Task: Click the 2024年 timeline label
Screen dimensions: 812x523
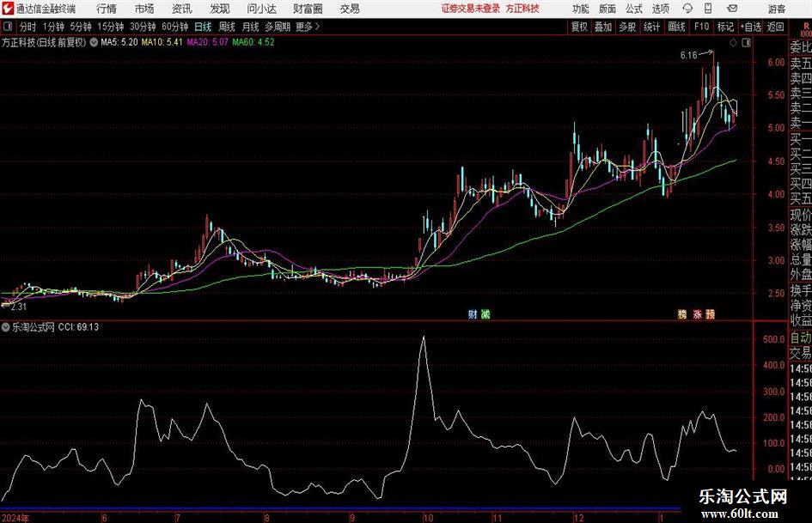Action: (x=15, y=518)
